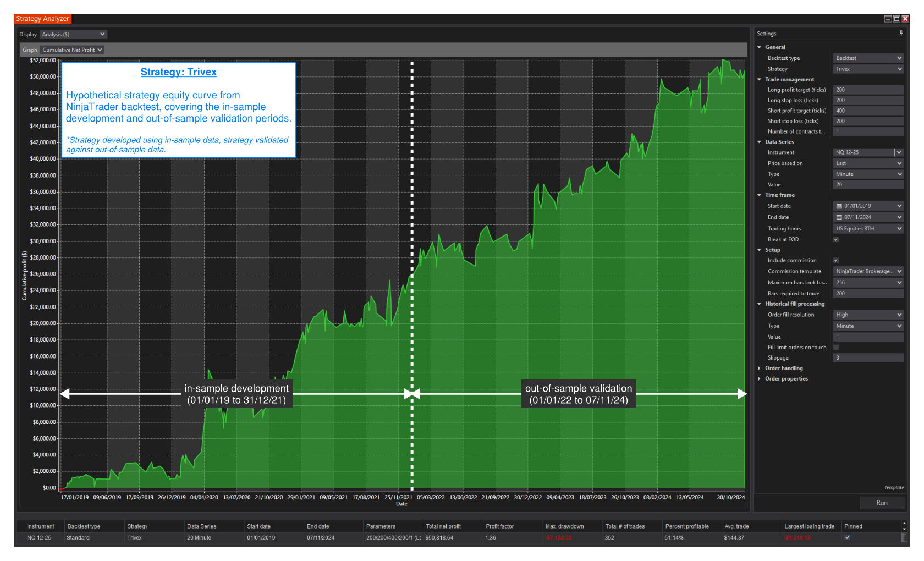Collapse the Data Series section arrow
The width and height of the screenshot is (924, 561).
[760, 142]
